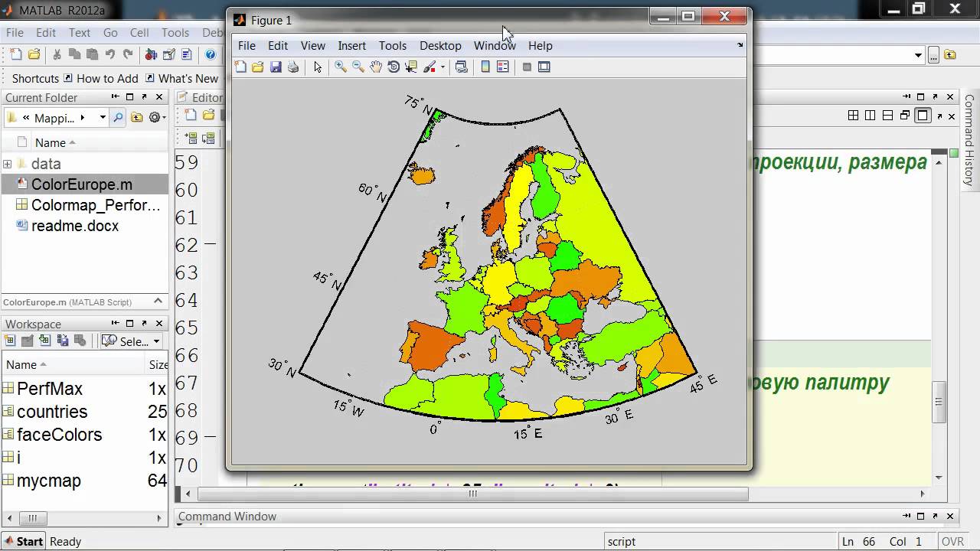The height and width of the screenshot is (551, 980).
Task: Activate the Zoom In tool in Figure 1
Action: pyautogui.click(x=341, y=67)
